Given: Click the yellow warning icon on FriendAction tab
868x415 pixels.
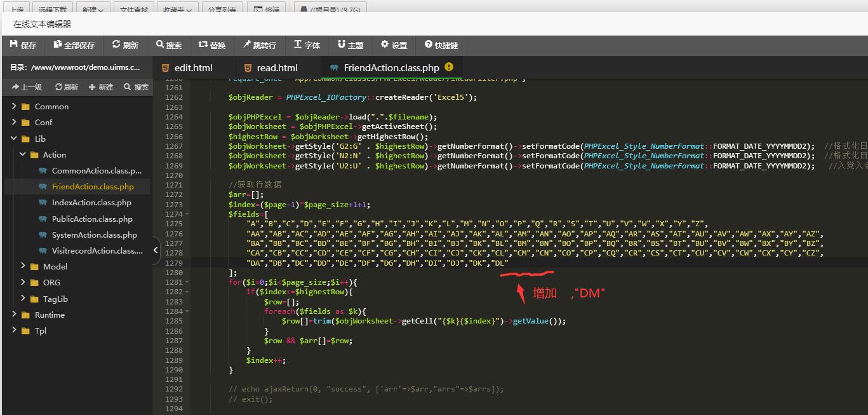Looking at the screenshot, I should pos(450,67).
